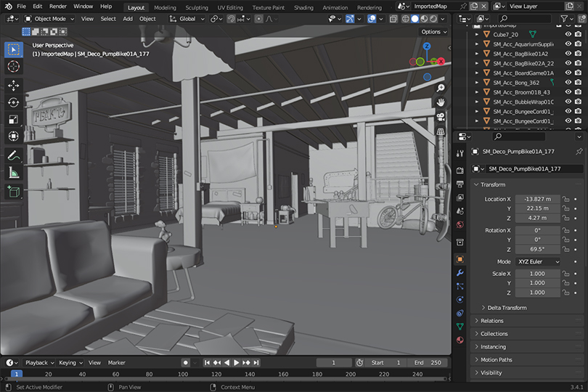This screenshot has width=588, height=392.
Task: Hide Cube7_20 with its eye icon
Action: point(568,35)
